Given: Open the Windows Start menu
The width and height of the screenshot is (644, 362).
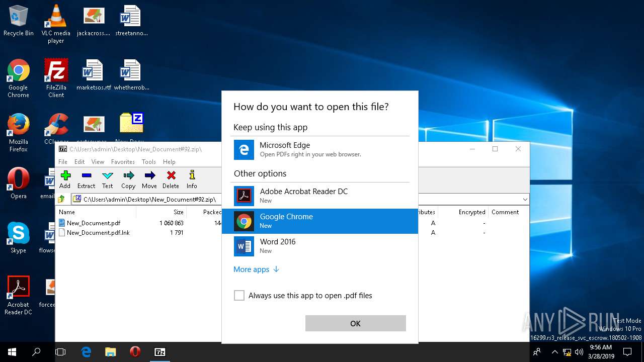Looking at the screenshot, I should click(x=12, y=352).
